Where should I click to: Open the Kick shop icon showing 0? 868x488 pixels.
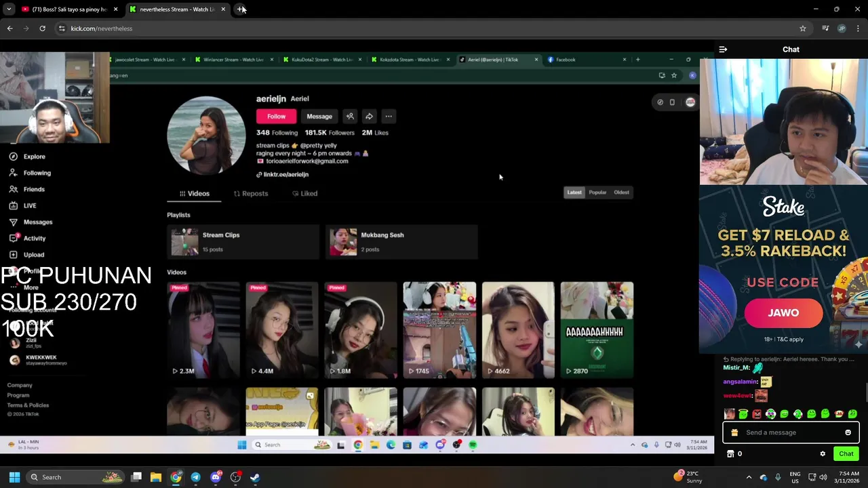coord(734,454)
